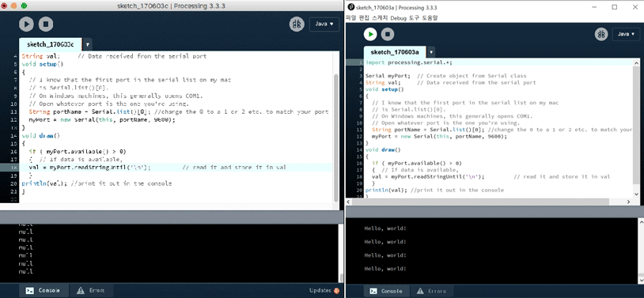Viewport: 644px width, 298px height.
Task: Click the up arrow of right editor's scrollbar
Action: (636, 62)
